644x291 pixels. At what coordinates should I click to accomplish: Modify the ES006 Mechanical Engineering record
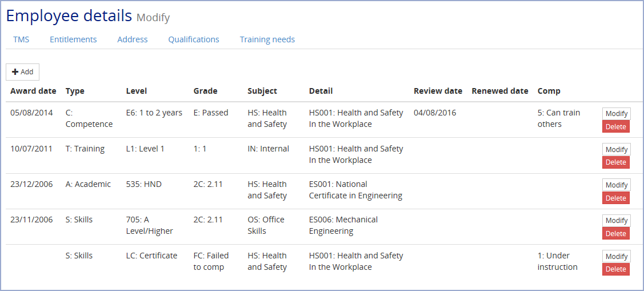(x=617, y=221)
